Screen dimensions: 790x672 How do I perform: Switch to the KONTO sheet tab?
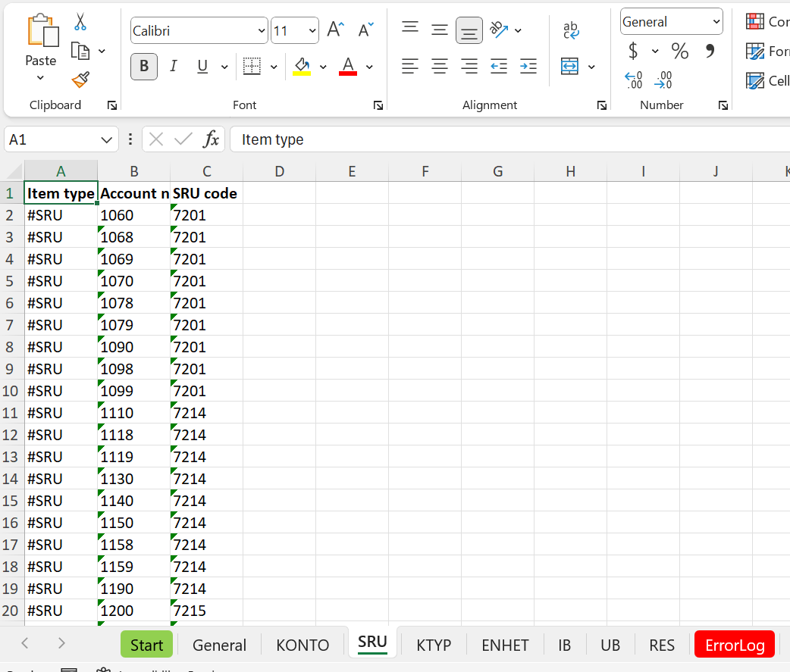tap(302, 645)
